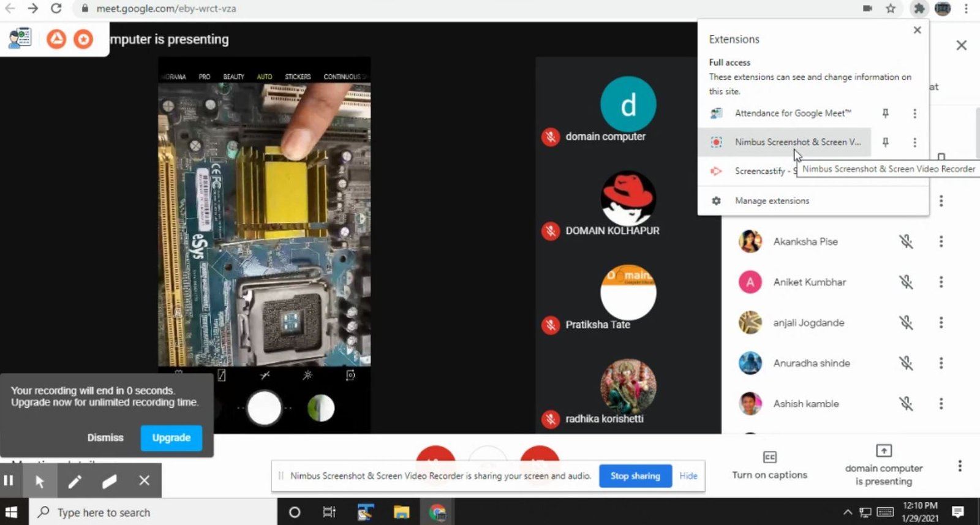Bookmark this page with star icon
Screen dimensions: 980x525
pyautogui.click(x=891, y=9)
